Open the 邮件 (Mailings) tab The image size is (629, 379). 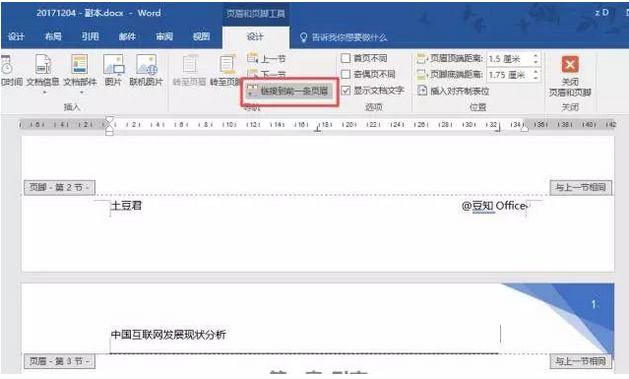[x=127, y=36]
